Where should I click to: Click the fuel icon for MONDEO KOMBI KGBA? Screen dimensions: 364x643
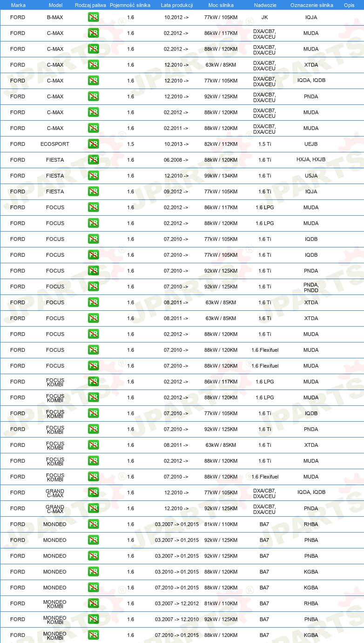pyautogui.click(x=93, y=635)
